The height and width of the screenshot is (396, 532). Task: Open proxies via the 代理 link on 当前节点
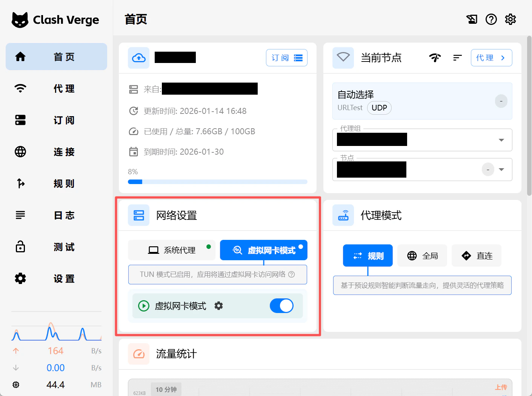tap(491, 57)
